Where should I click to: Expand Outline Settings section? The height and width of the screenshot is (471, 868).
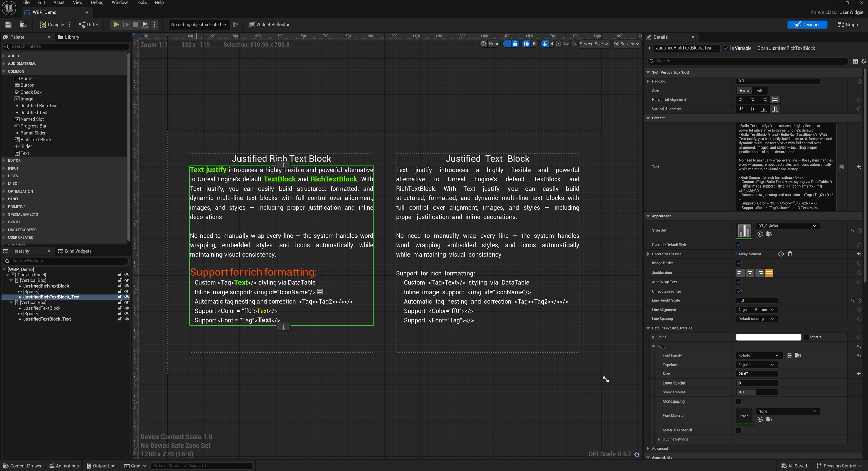(x=659, y=439)
